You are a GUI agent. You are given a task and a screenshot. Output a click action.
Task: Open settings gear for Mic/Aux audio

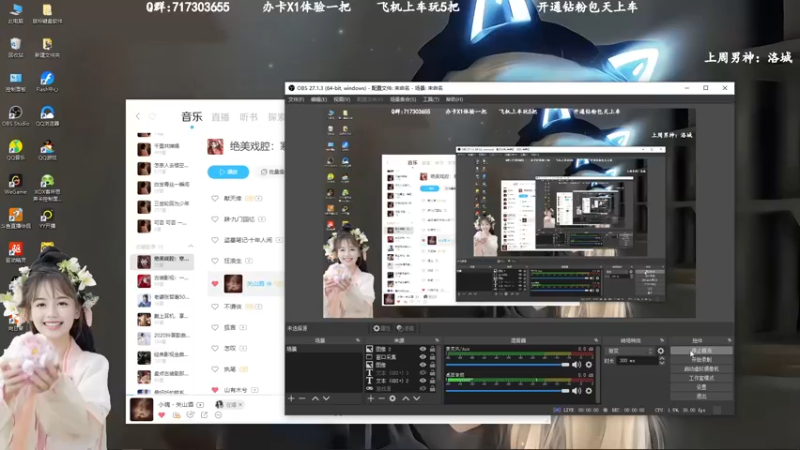pos(589,365)
